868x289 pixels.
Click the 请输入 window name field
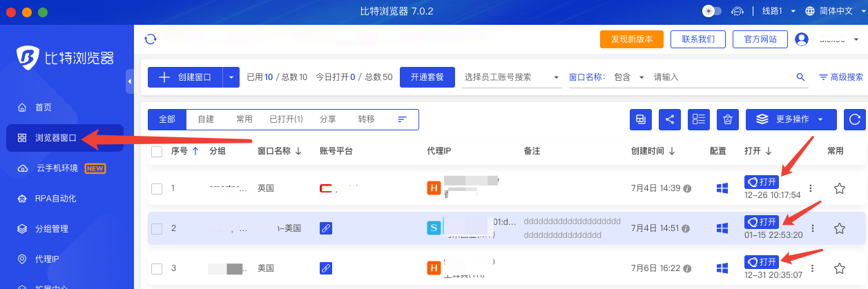coord(722,77)
